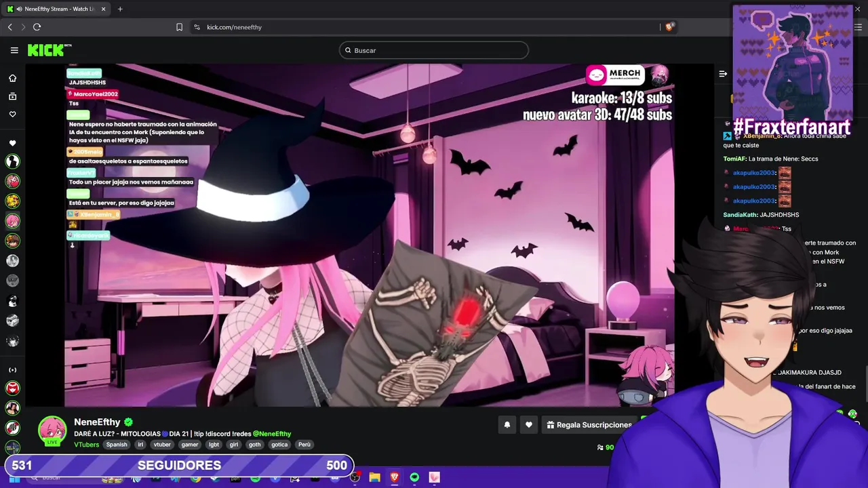
Task: Click the MERCH badge on stream
Action: [615, 74]
